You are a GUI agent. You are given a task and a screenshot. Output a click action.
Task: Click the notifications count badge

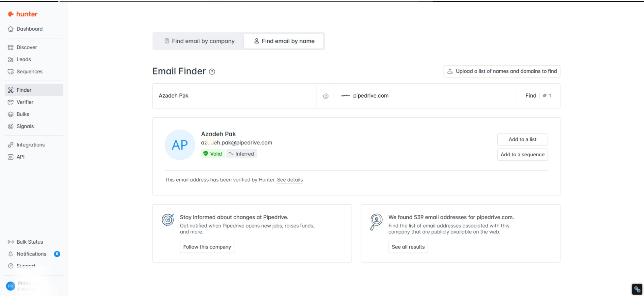(x=57, y=254)
